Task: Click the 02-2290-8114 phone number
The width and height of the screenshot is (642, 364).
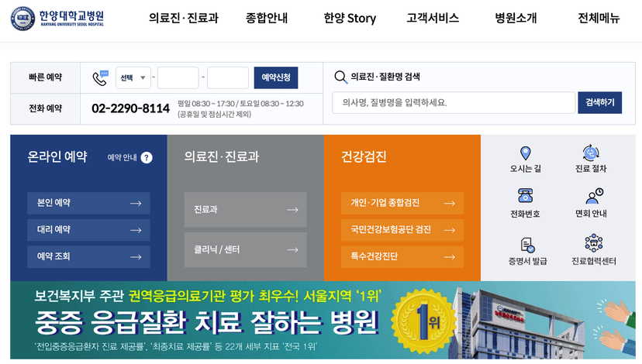Action: tap(130, 108)
